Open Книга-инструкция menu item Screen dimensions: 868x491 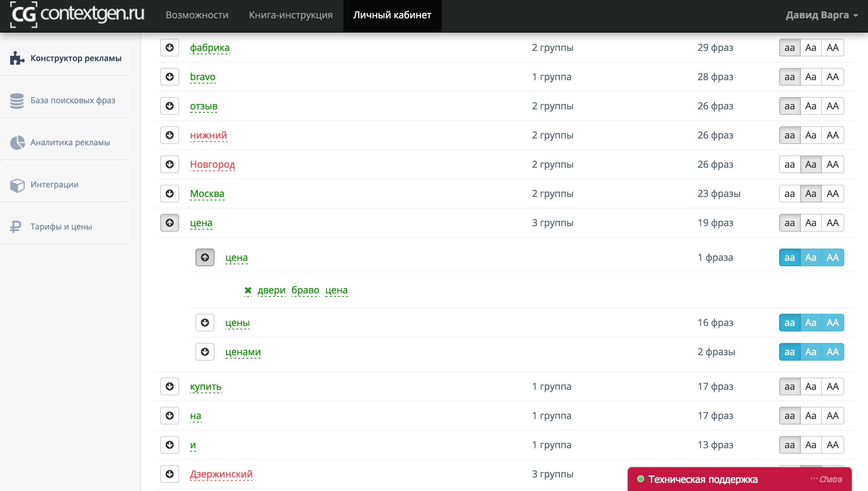[x=290, y=15]
